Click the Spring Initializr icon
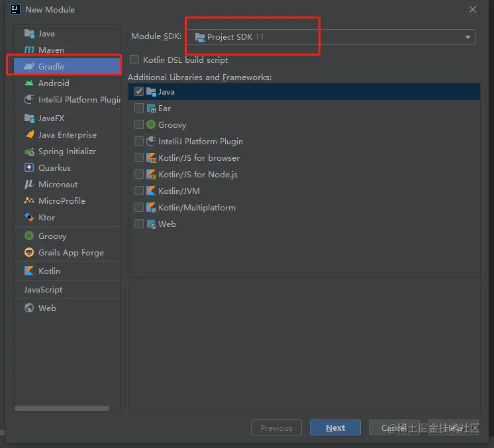The height and width of the screenshot is (448, 494). 29,152
